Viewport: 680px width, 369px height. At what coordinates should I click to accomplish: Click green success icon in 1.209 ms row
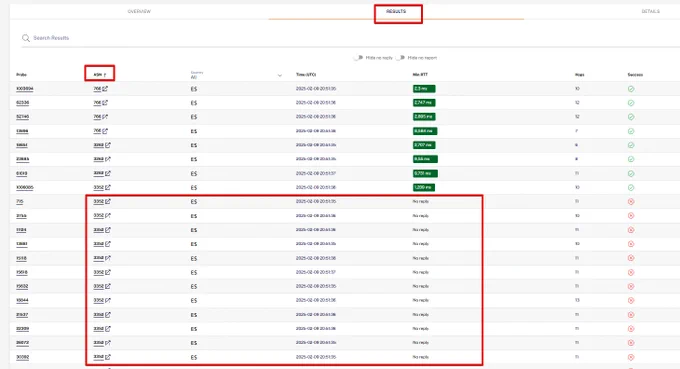pyautogui.click(x=631, y=187)
